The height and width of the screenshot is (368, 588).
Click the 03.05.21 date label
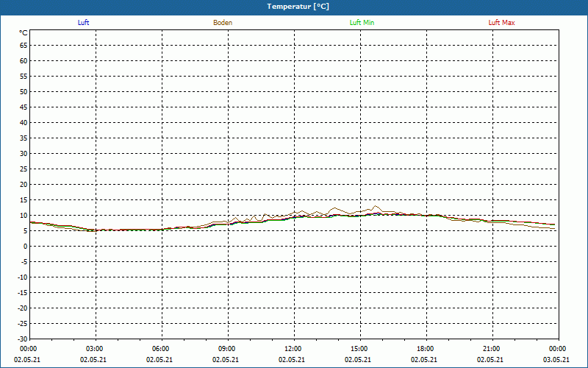(556, 360)
